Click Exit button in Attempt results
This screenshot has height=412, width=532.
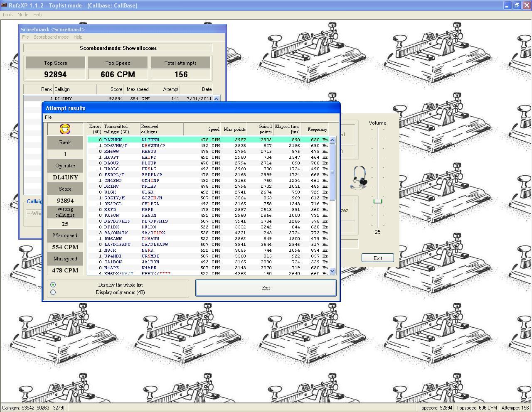point(266,288)
